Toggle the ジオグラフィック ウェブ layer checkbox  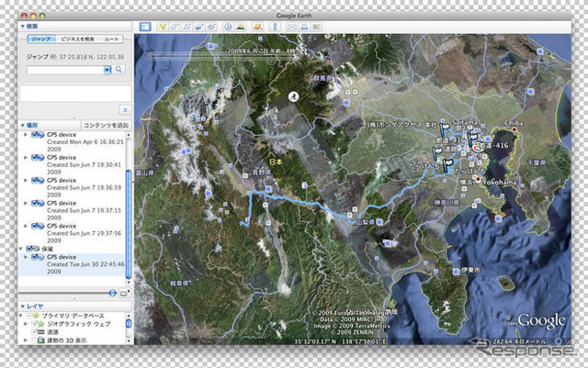click(x=35, y=323)
